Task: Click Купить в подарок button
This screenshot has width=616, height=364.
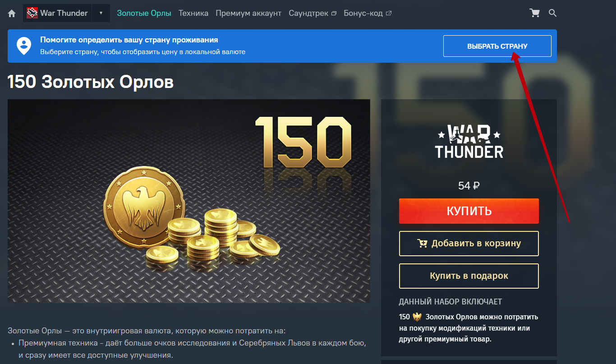Action: 469,276
